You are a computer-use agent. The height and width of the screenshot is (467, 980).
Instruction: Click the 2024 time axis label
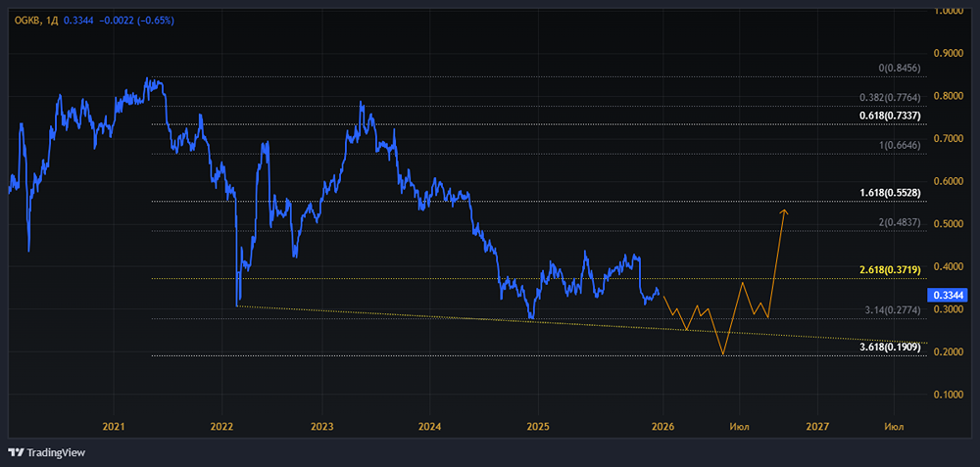coord(430,427)
